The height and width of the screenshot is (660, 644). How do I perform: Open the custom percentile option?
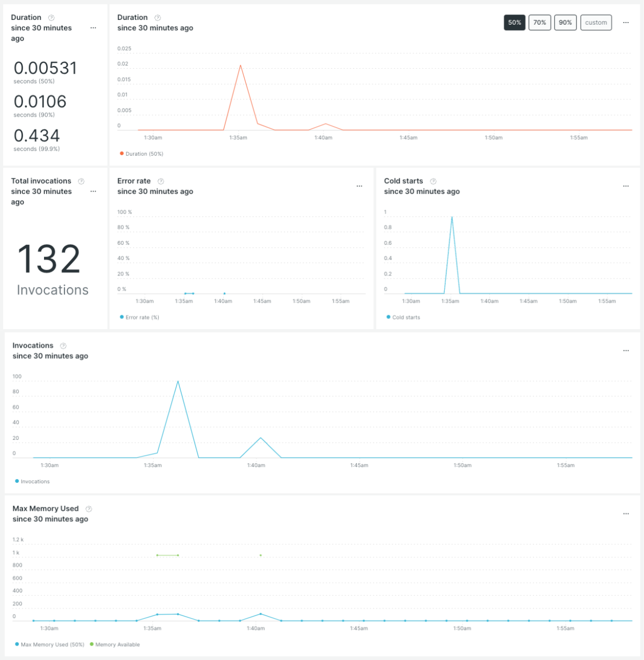click(596, 23)
